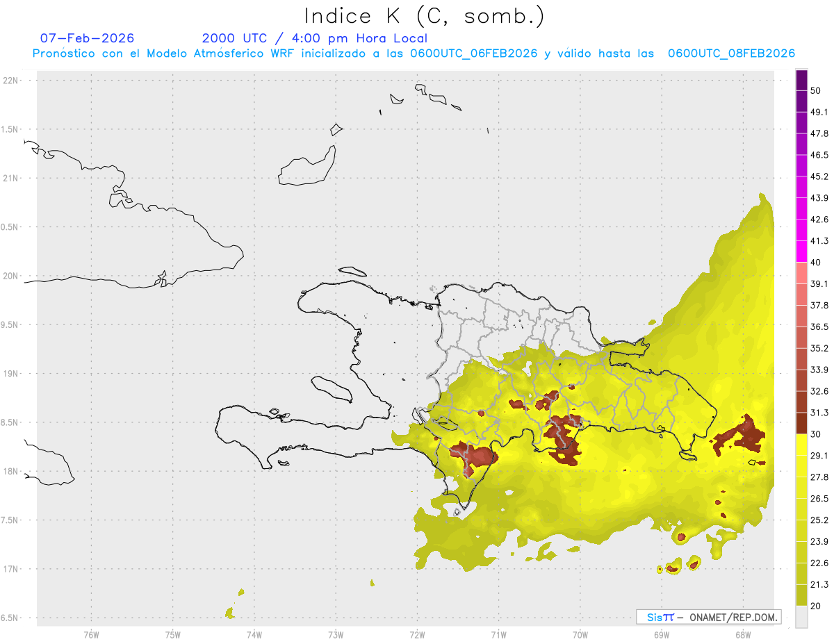The height and width of the screenshot is (644, 834).
Task: Click the olive colorbar segment between 20 and 21.3
Action: click(801, 595)
